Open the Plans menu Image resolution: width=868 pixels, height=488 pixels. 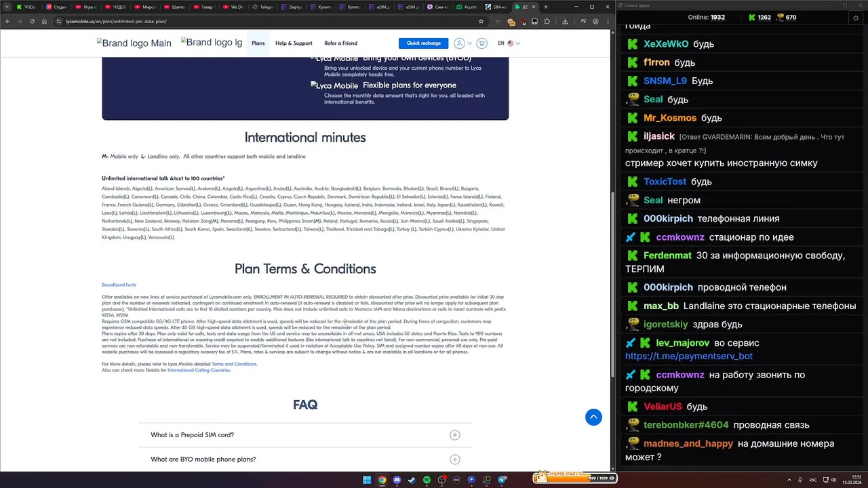pos(258,43)
